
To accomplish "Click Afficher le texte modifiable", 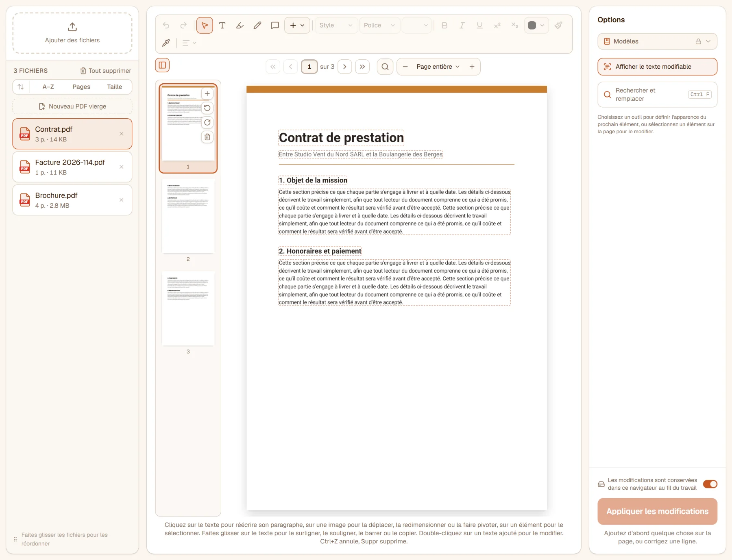I will pos(657,67).
